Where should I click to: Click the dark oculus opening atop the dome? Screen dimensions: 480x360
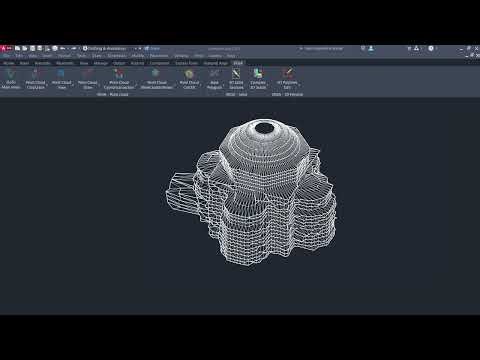265,128
